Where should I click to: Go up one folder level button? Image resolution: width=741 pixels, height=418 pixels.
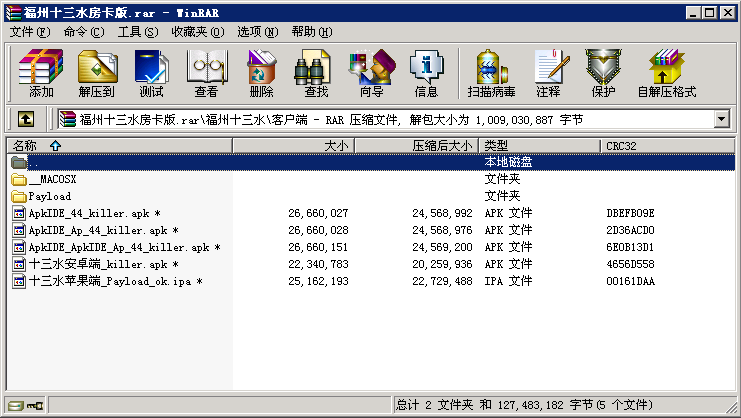pyautogui.click(x=26, y=120)
